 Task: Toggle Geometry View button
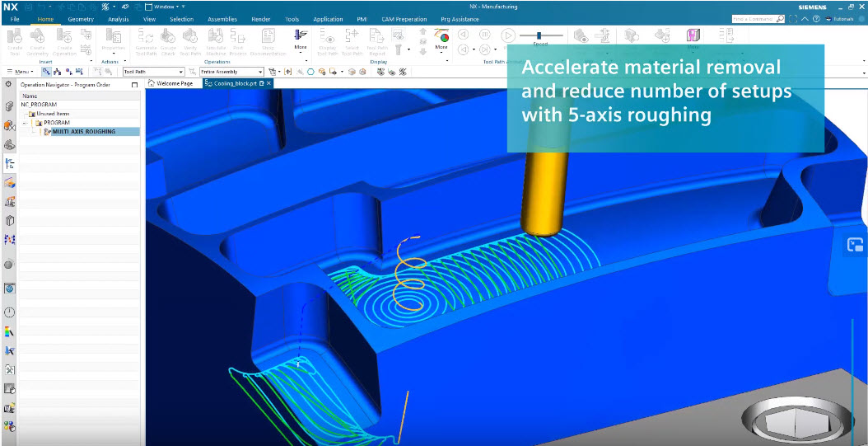tap(68, 72)
